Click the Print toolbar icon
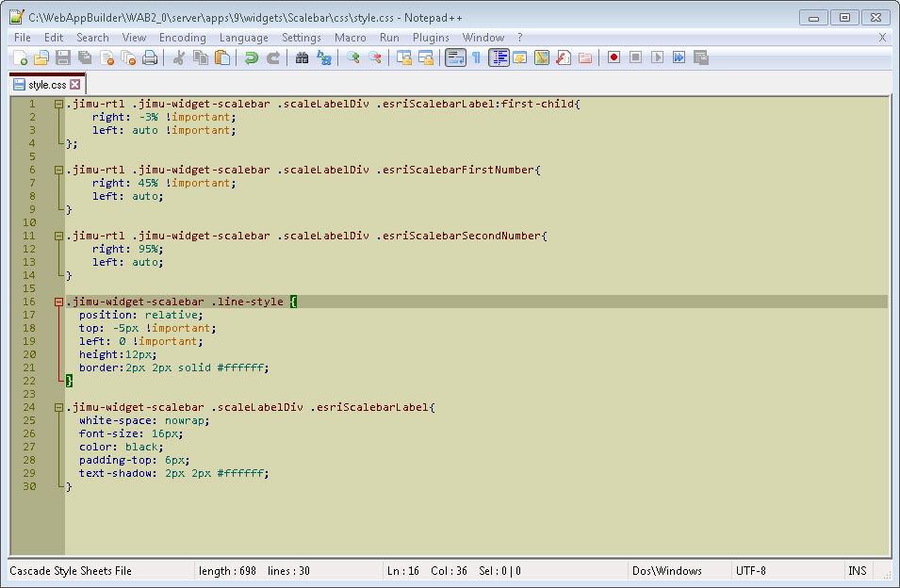This screenshot has height=588, width=900. 150,57
